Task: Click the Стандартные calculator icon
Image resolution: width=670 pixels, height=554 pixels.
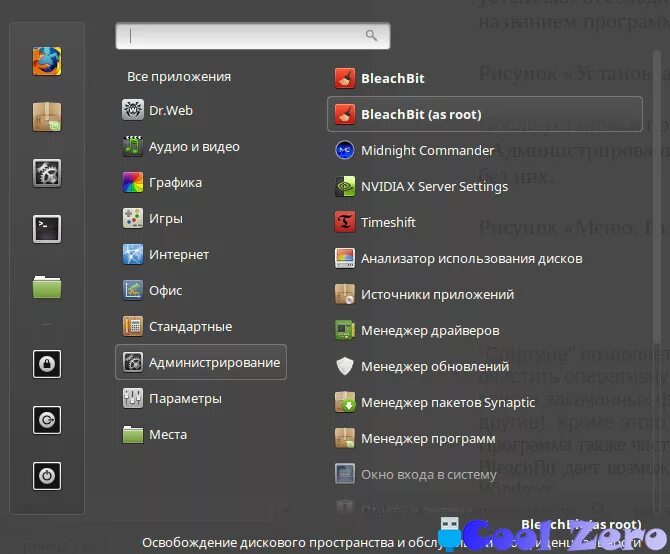Action: pyautogui.click(x=133, y=326)
